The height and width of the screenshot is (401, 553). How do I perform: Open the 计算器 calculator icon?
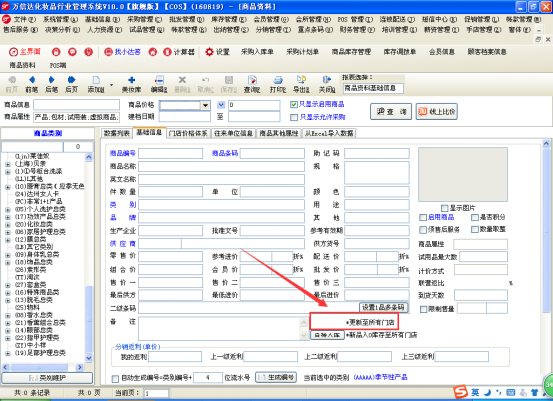point(167,52)
